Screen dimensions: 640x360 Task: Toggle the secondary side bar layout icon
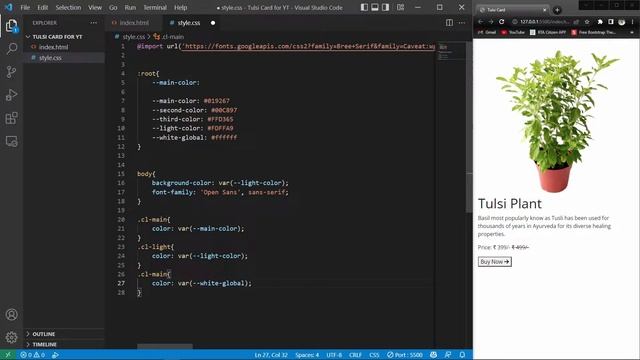pos(385,7)
